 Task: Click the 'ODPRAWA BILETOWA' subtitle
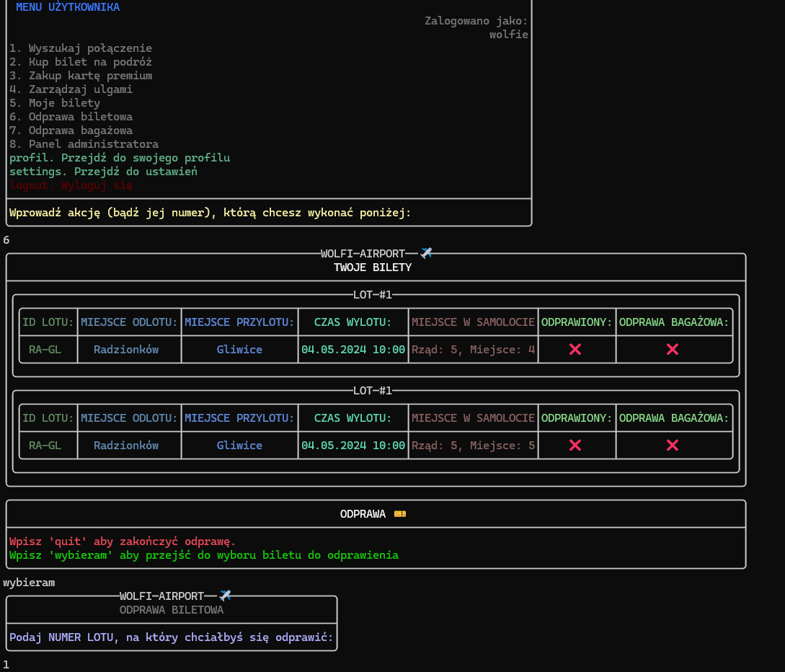(x=172, y=610)
